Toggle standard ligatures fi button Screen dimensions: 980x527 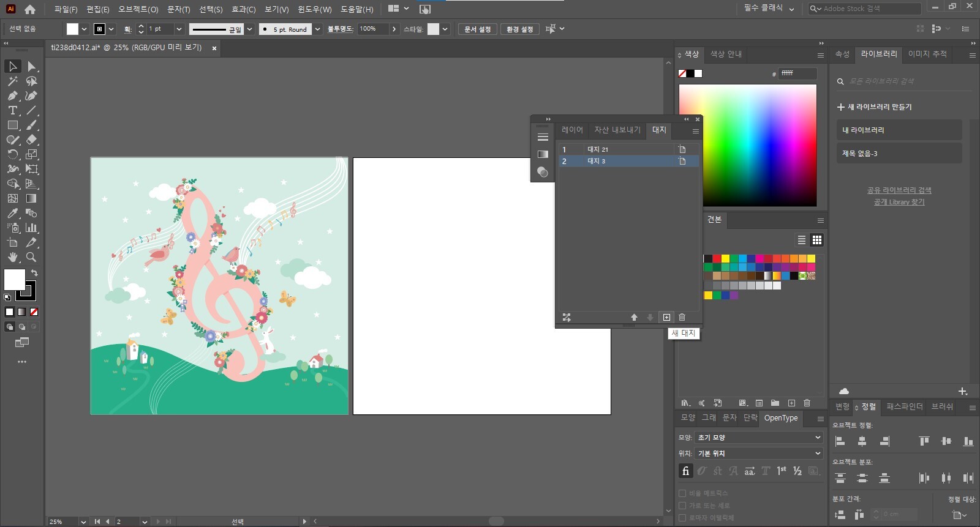pyautogui.click(x=685, y=471)
